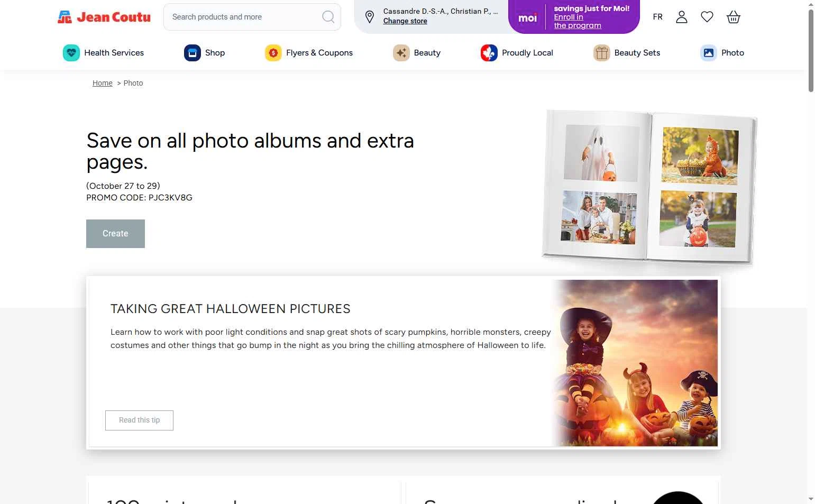Image resolution: width=815 pixels, height=504 pixels.
Task: Open the user account icon
Action: pos(682,17)
